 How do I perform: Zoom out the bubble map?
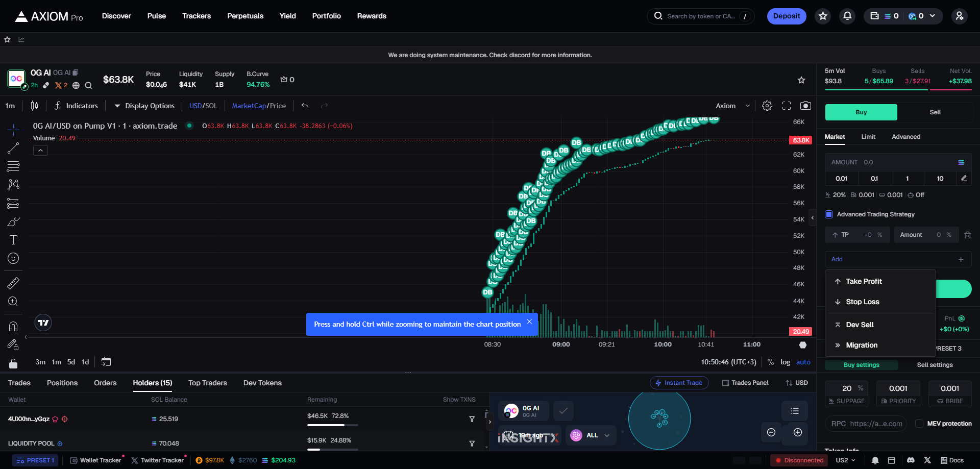771,432
